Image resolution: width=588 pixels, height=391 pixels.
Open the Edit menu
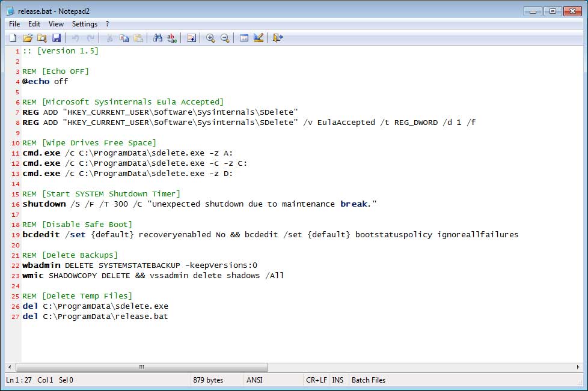[34, 24]
